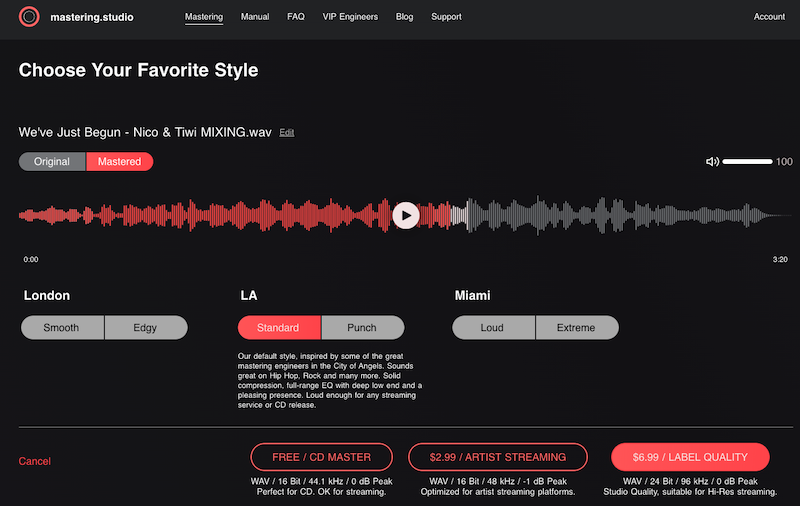The width and height of the screenshot is (800, 506).
Task: Choose $6.99 / LABEL QUALITY option
Action: pos(690,457)
